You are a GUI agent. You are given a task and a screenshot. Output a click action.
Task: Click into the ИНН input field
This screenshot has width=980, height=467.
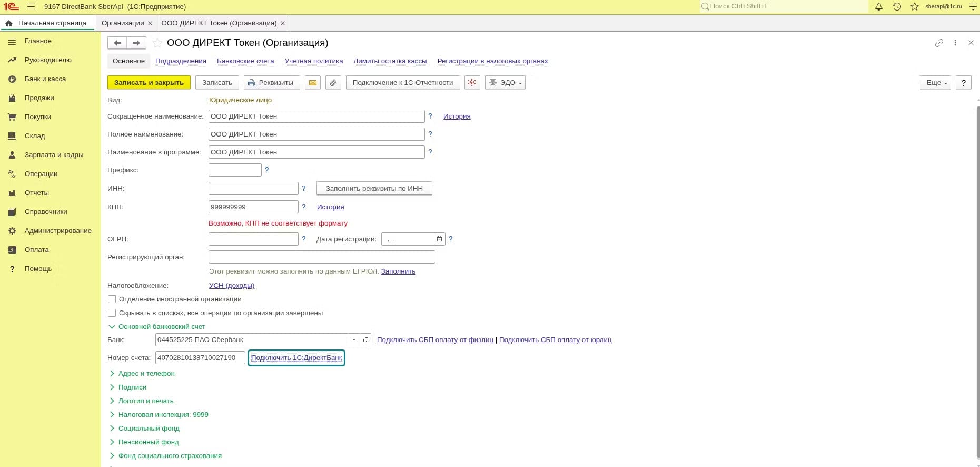[x=253, y=189]
